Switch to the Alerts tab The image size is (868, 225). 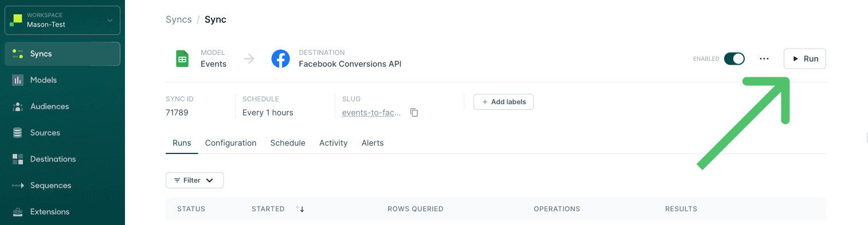tap(373, 143)
